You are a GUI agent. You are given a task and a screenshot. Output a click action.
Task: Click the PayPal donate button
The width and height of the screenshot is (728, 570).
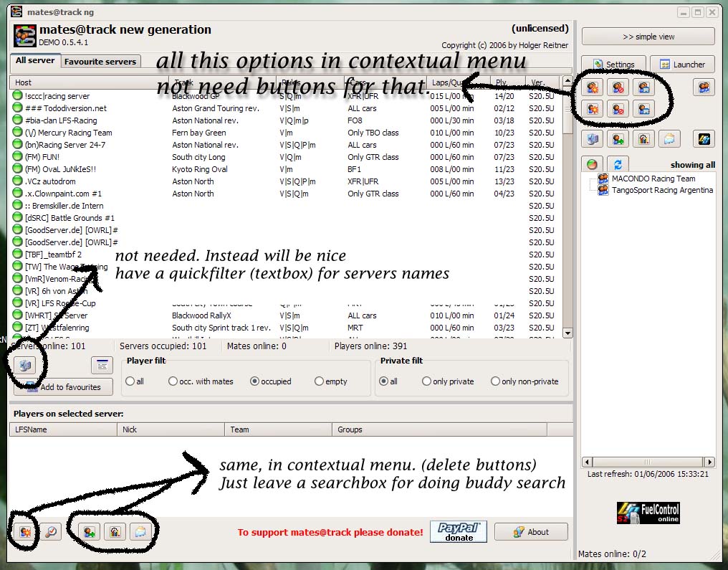coord(459,532)
